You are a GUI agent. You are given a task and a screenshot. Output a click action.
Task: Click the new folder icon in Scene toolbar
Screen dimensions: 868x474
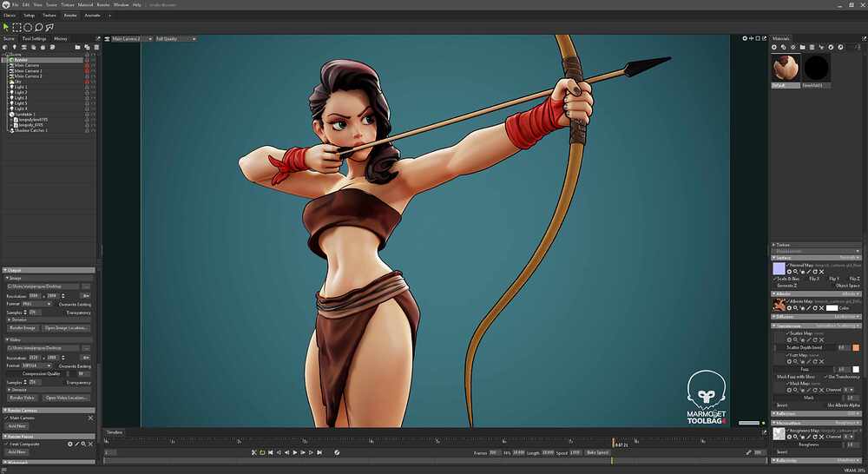(77, 48)
